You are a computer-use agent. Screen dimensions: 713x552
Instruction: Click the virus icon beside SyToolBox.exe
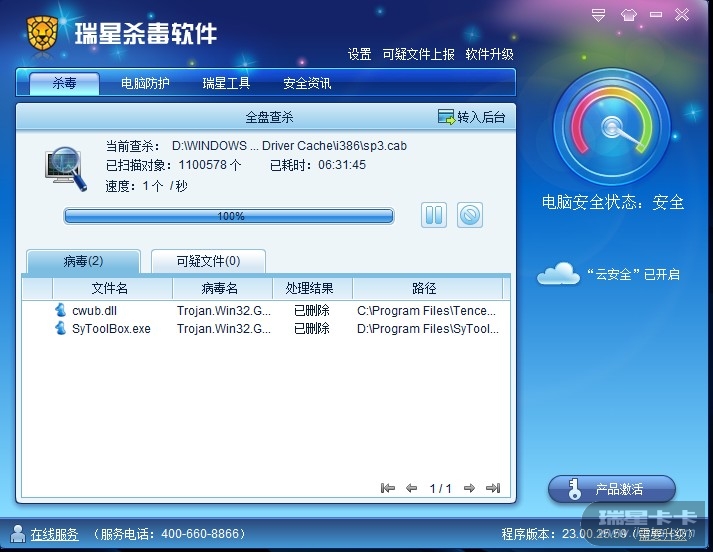tap(60, 328)
